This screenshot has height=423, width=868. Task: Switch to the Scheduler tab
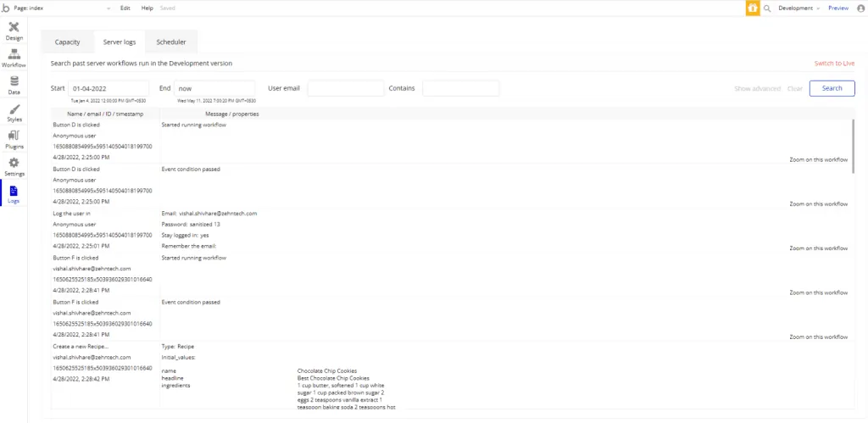tap(171, 42)
